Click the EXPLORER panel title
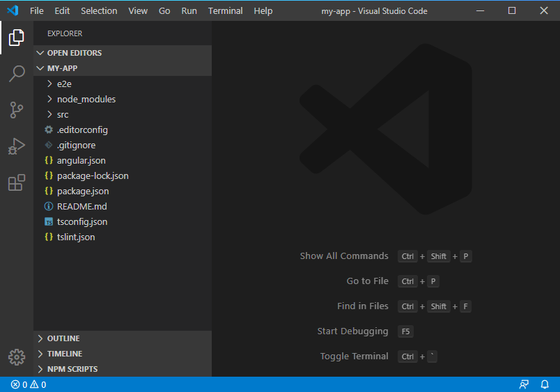The height and width of the screenshot is (392, 560). [65, 33]
